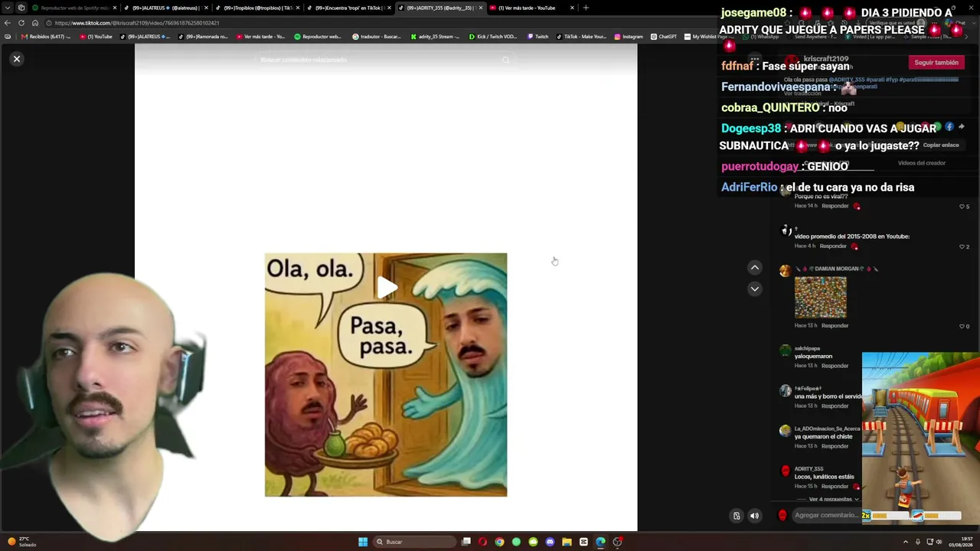Viewport: 980px width, 551px height.
Task: Close the TikTok video viewer
Action: tap(17, 59)
